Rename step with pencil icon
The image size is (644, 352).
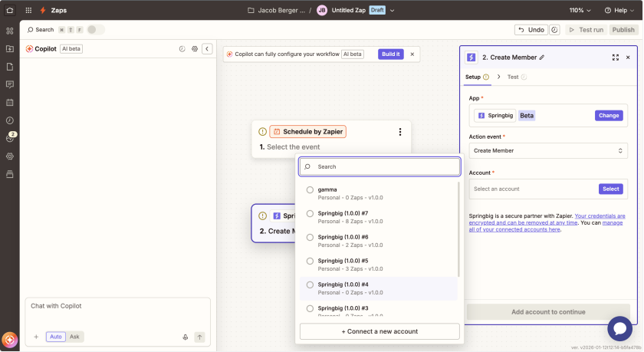tap(542, 58)
